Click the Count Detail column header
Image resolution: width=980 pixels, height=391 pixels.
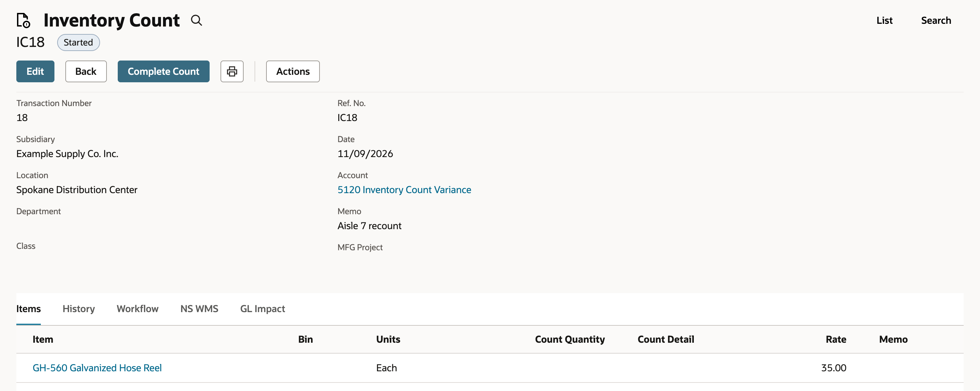coord(666,339)
